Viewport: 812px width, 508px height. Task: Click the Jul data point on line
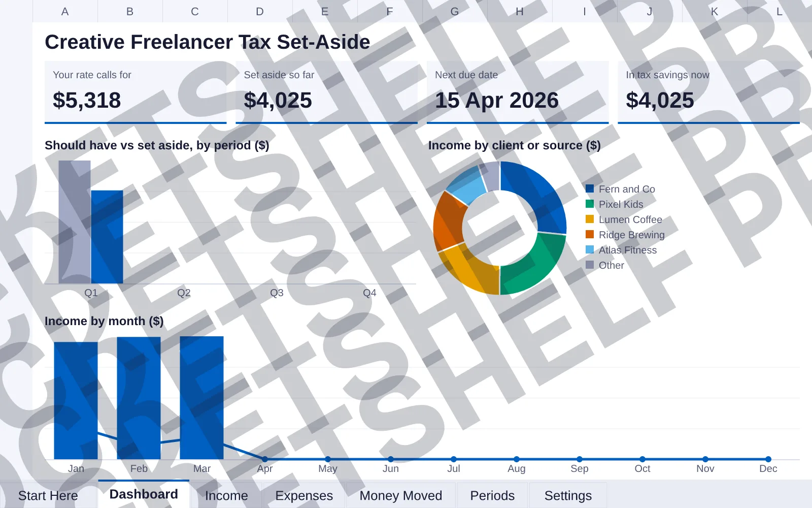tap(454, 459)
